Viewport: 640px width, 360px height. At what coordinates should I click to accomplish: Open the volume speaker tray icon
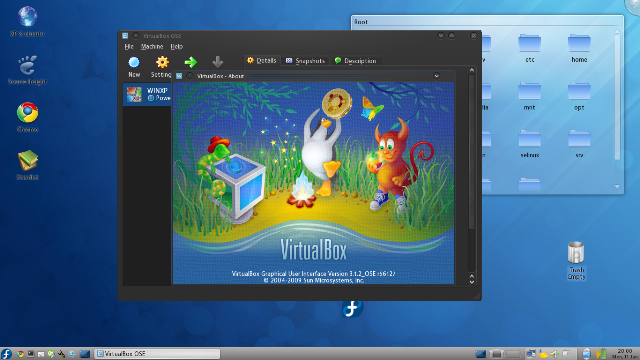pyautogui.click(x=554, y=353)
